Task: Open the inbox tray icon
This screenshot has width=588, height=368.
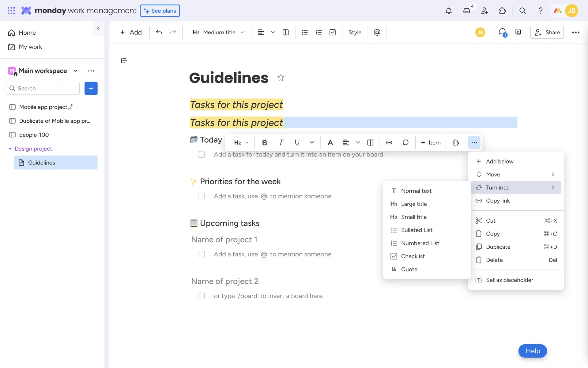Action: point(466,11)
